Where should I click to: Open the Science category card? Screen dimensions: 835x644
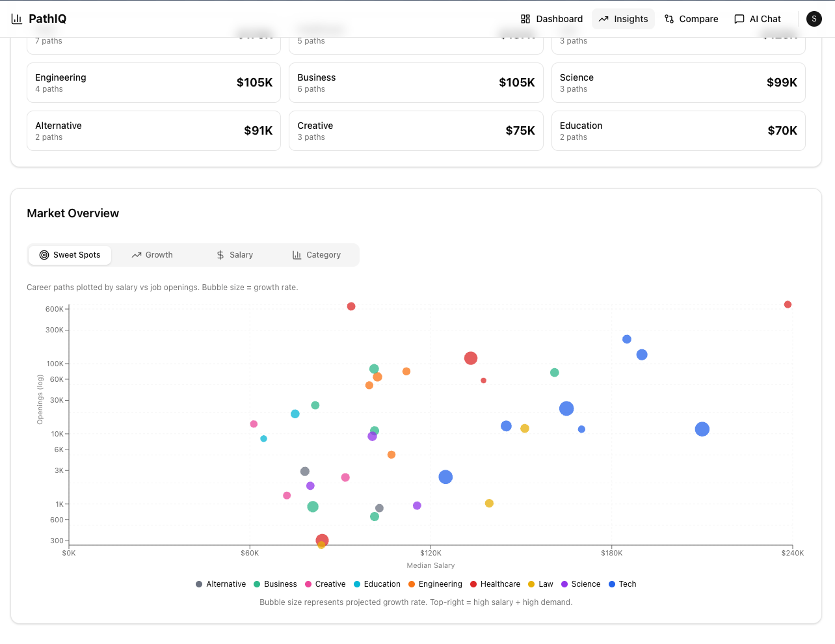[678, 83]
